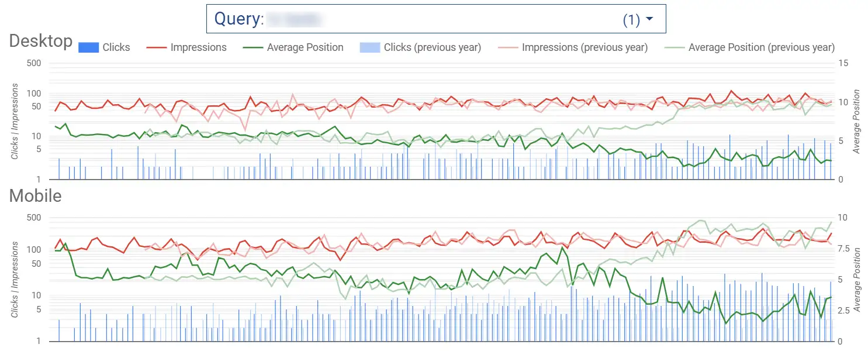Screen dimensions: 868x351
Task: Click the Desktop chart title
Action: click(41, 41)
